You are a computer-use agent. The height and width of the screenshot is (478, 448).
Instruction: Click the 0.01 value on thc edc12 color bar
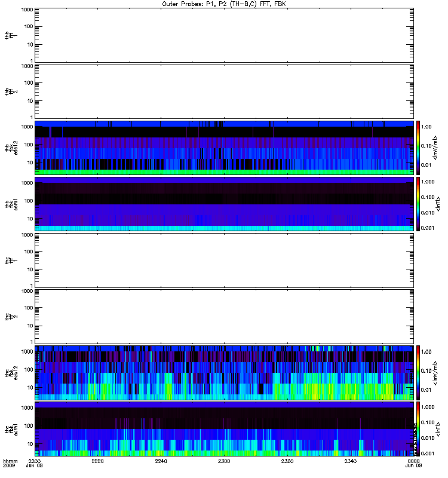coord(426,390)
